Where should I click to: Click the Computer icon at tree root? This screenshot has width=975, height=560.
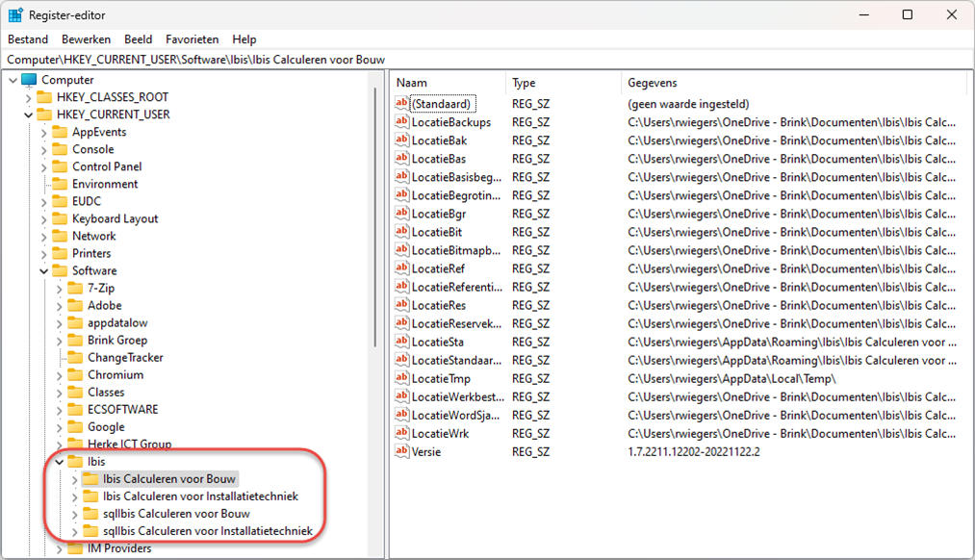pyautogui.click(x=29, y=80)
